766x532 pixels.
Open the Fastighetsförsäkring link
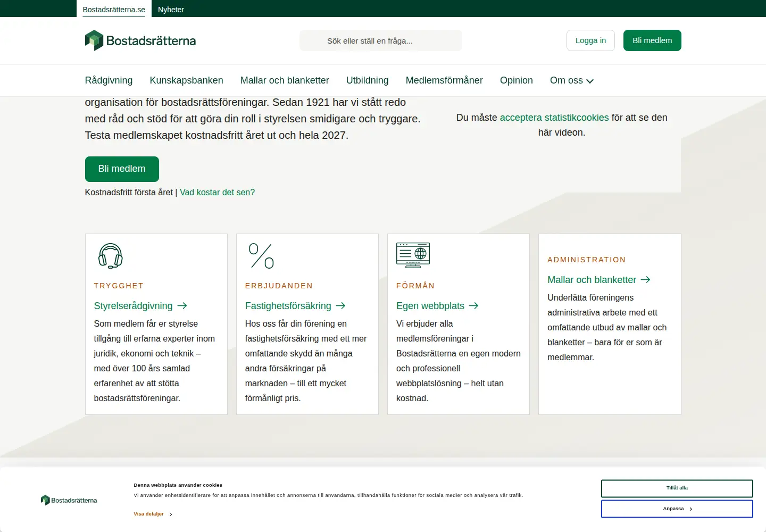(x=288, y=306)
